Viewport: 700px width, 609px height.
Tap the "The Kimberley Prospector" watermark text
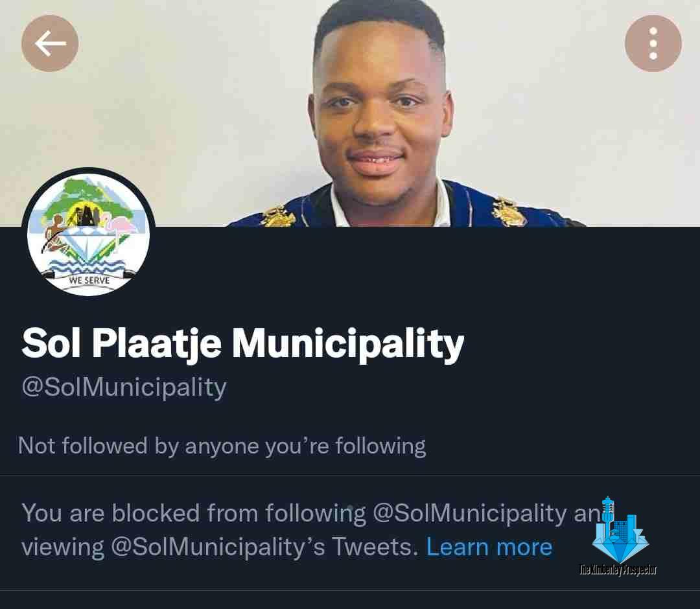(618, 570)
